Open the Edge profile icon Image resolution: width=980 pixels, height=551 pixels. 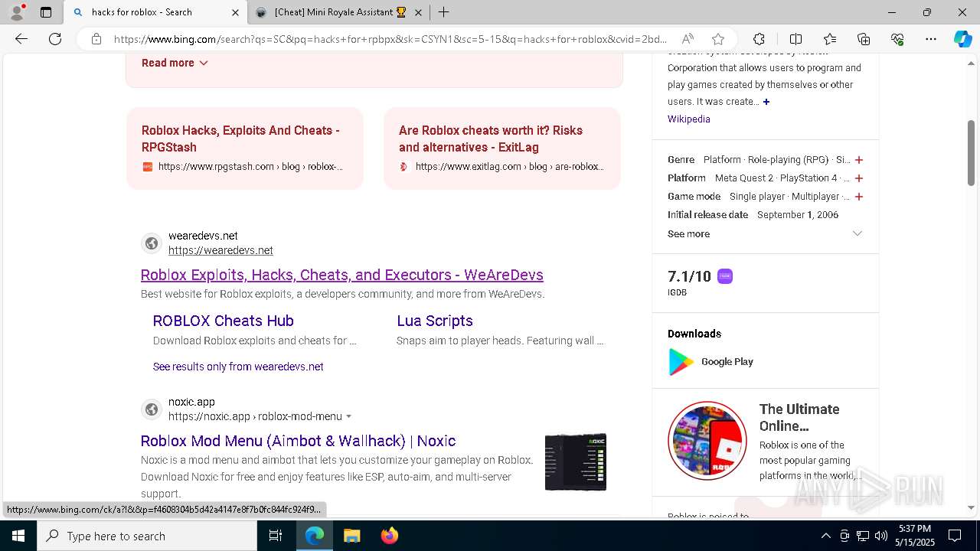[17, 12]
